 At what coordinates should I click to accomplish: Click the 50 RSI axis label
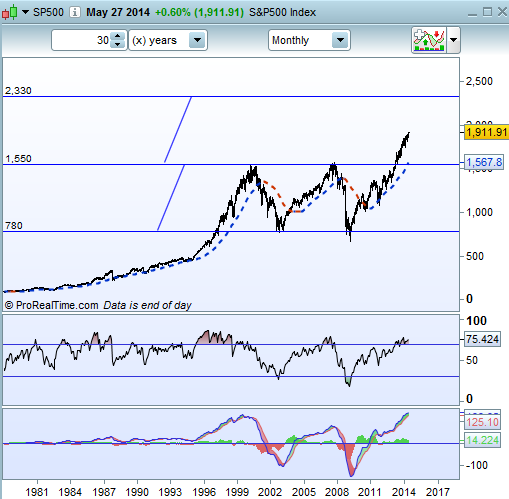coord(472,360)
